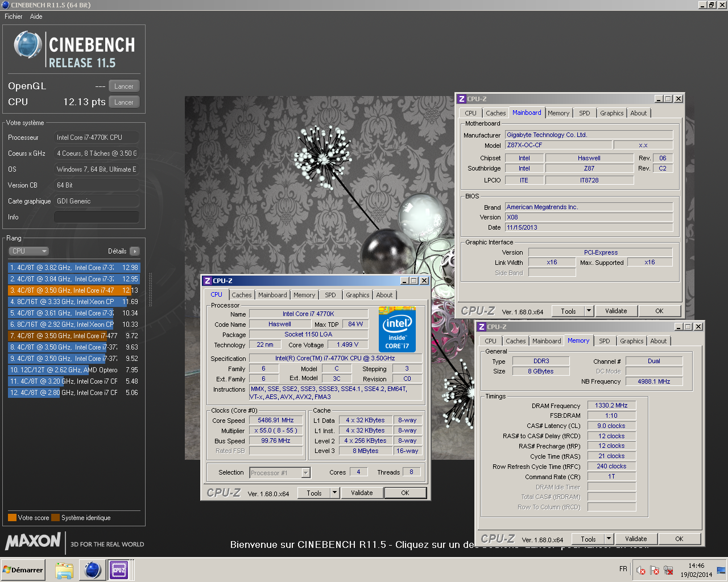Open Windows Explorer from taskbar
This screenshot has width=728, height=582.
coord(64,570)
